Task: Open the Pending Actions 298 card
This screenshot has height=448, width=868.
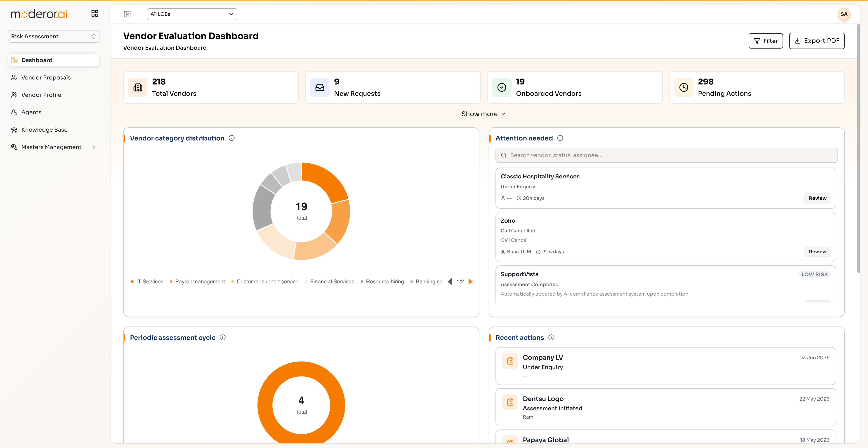Action: pyautogui.click(x=757, y=88)
